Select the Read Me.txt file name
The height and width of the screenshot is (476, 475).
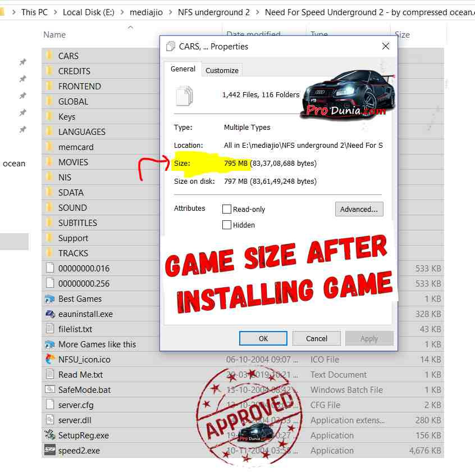click(80, 375)
